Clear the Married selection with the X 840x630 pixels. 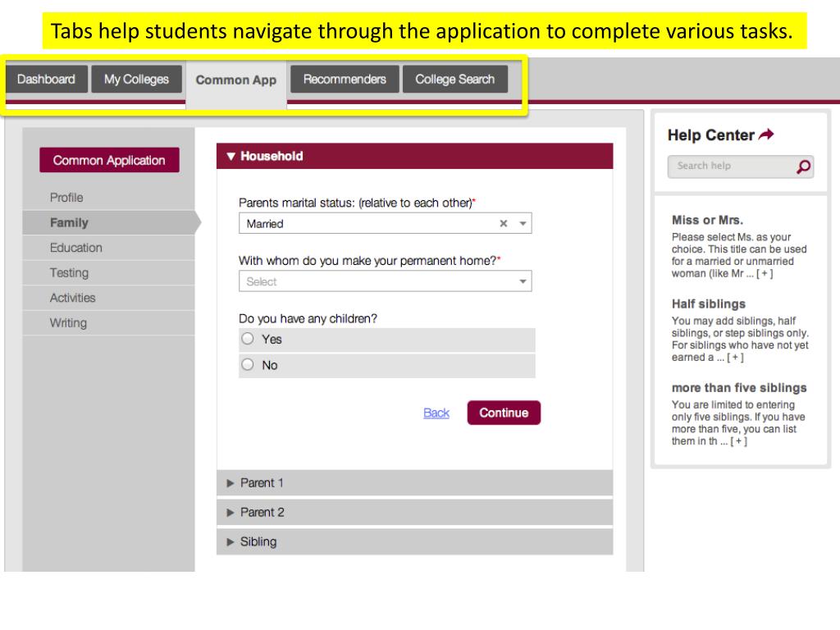point(504,223)
